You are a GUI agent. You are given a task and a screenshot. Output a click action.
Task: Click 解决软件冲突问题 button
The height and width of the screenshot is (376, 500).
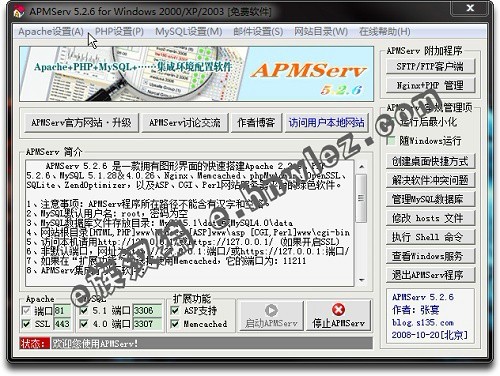pos(430,180)
